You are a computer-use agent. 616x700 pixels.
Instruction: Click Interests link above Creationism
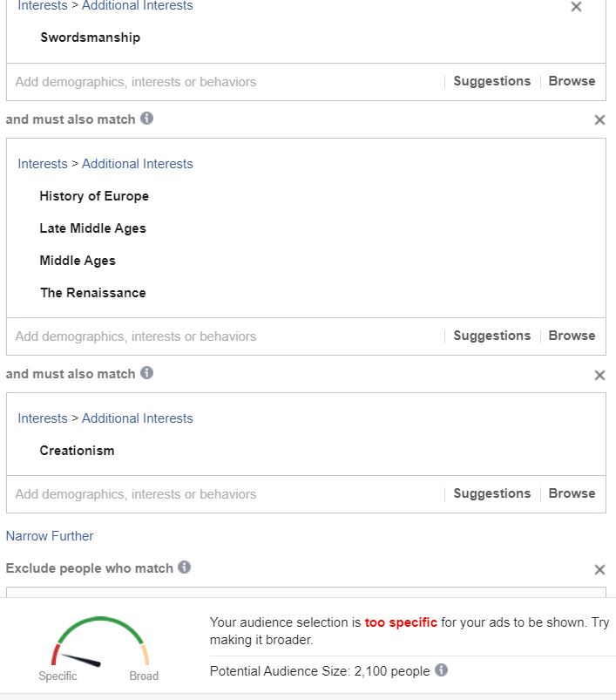click(43, 418)
